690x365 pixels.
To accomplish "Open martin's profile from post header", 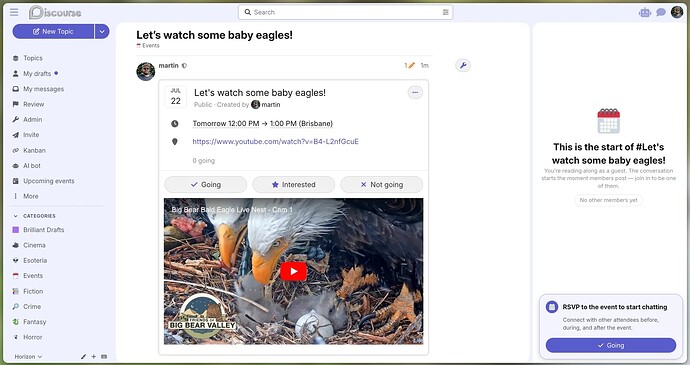I will point(169,65).
